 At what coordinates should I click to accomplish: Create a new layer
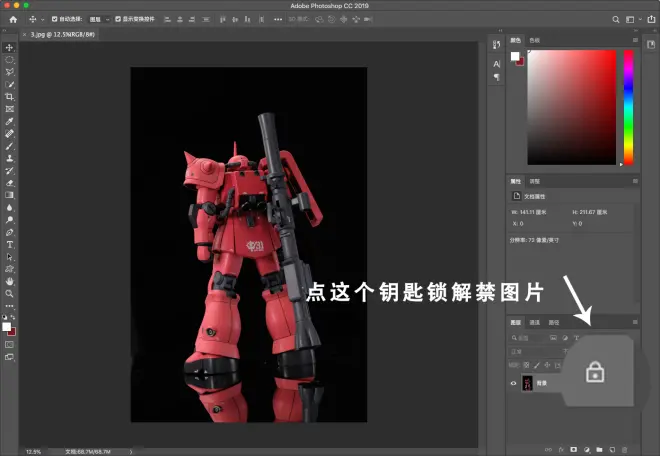612,450
